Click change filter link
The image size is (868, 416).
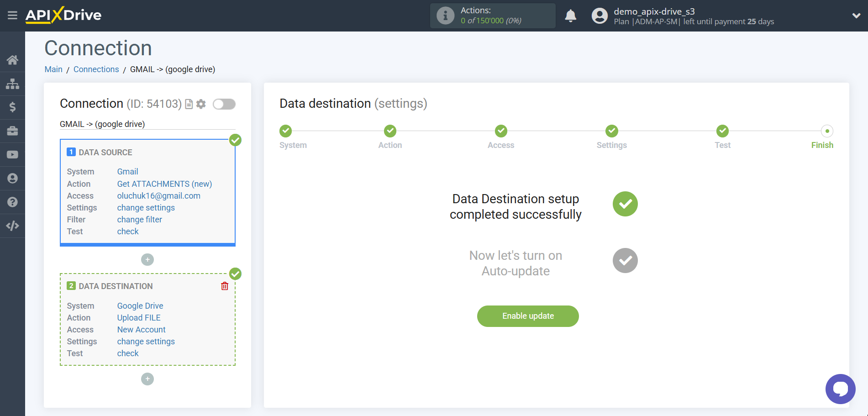[139, 220]
